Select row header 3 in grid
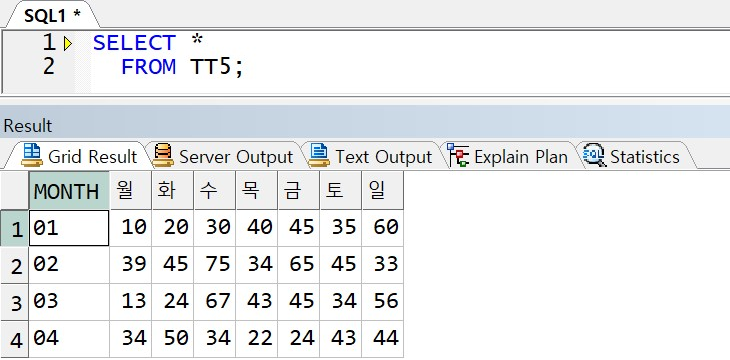The image size is (730, 360). click(15, 302)
